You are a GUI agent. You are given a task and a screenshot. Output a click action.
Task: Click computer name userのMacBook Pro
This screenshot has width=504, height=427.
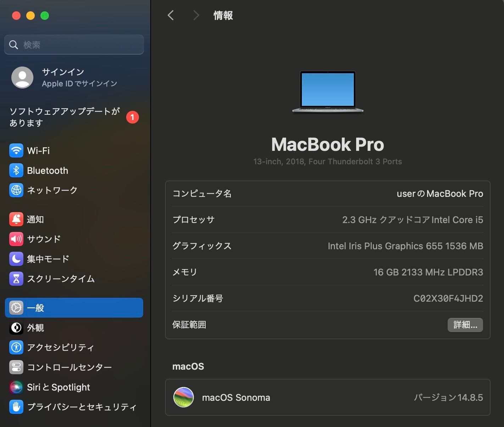[x=440, y=194]
